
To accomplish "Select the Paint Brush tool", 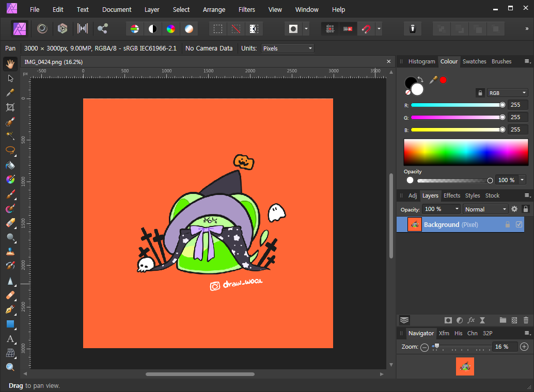I will pos(10,194).
